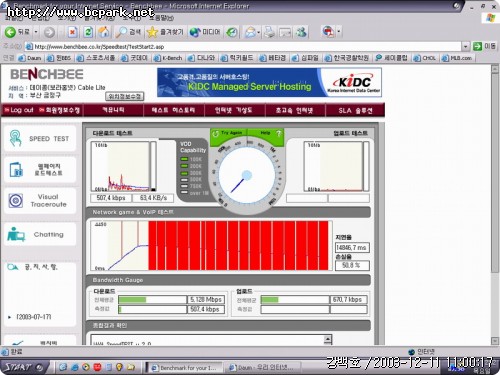The width and height of the screenshot is (500, 375).
Task: Click the 5.128 Mbps average download value
Action: tap(206, 300)
